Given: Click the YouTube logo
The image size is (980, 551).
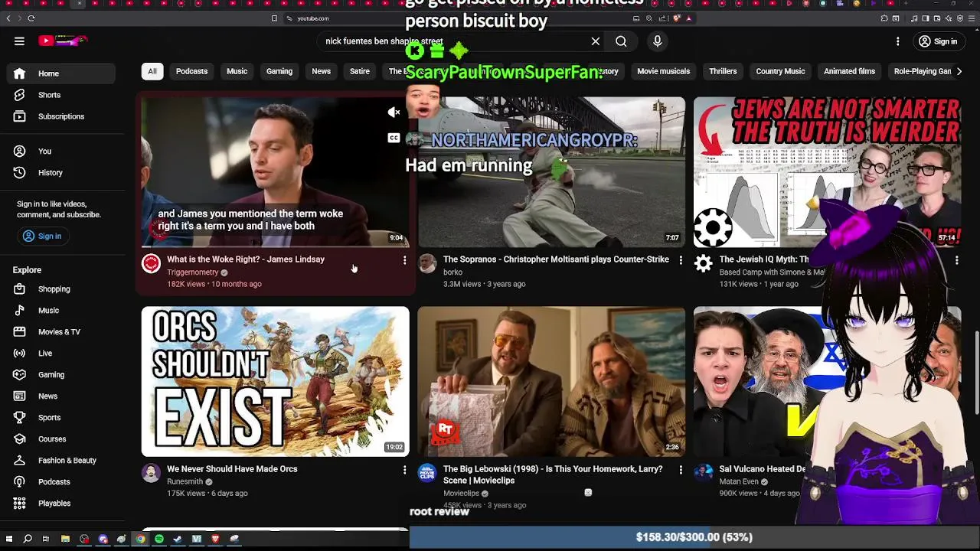Looking at the screenshot, I should 63,41.
